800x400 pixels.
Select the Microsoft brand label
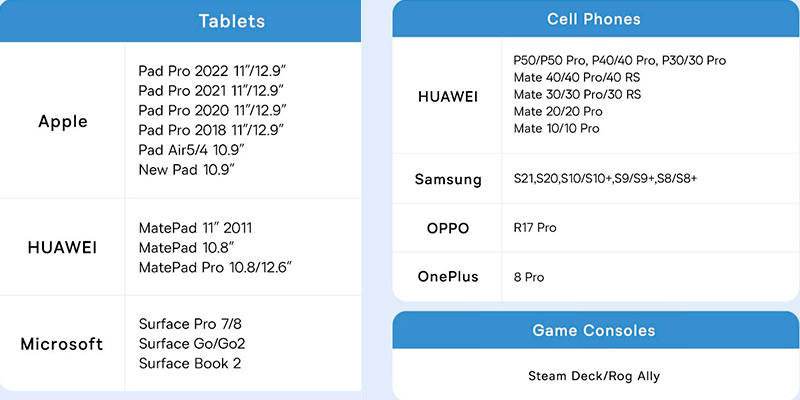click(x=62, y=344)
